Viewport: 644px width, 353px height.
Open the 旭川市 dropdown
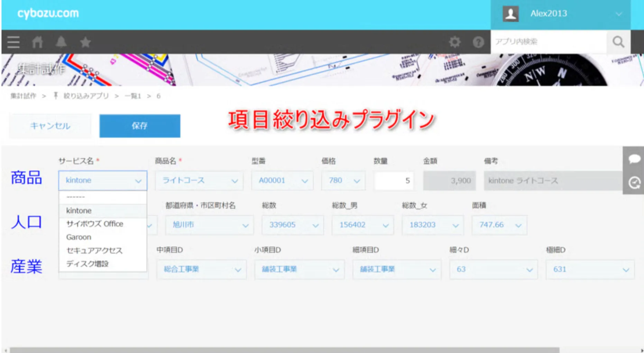(209, 225)
